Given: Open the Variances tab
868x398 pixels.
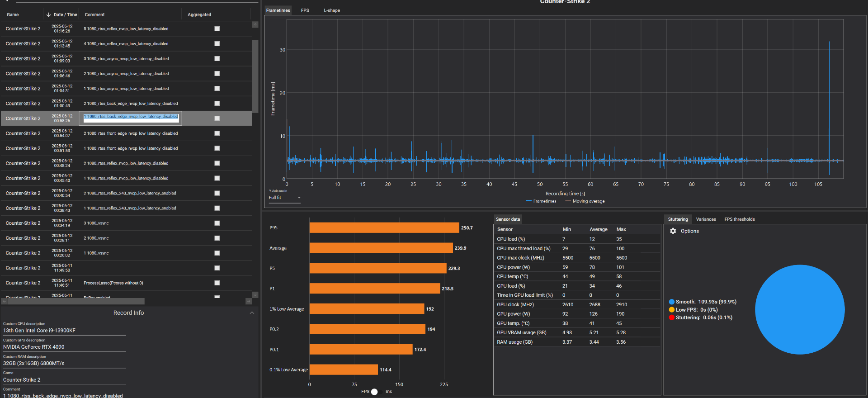Looking at the screenshot, I should tap(706, 219).
